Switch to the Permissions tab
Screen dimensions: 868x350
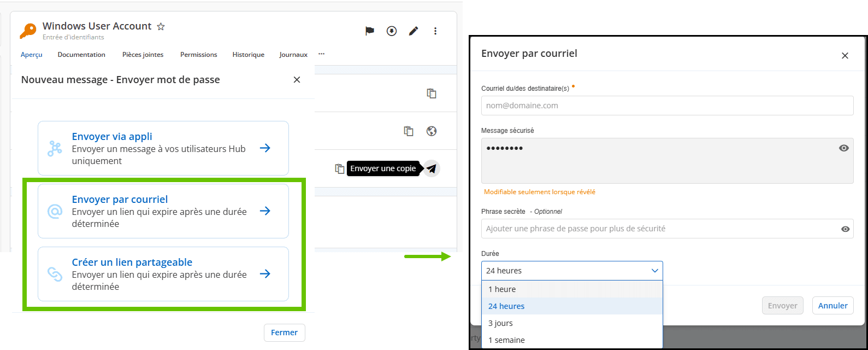pos(199,55)
